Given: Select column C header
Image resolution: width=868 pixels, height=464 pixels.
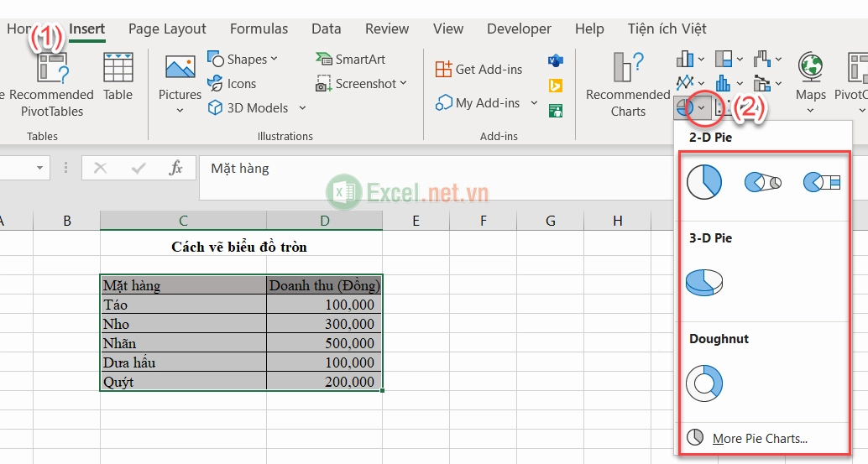Looking at the screenshot, I should 183,221.
